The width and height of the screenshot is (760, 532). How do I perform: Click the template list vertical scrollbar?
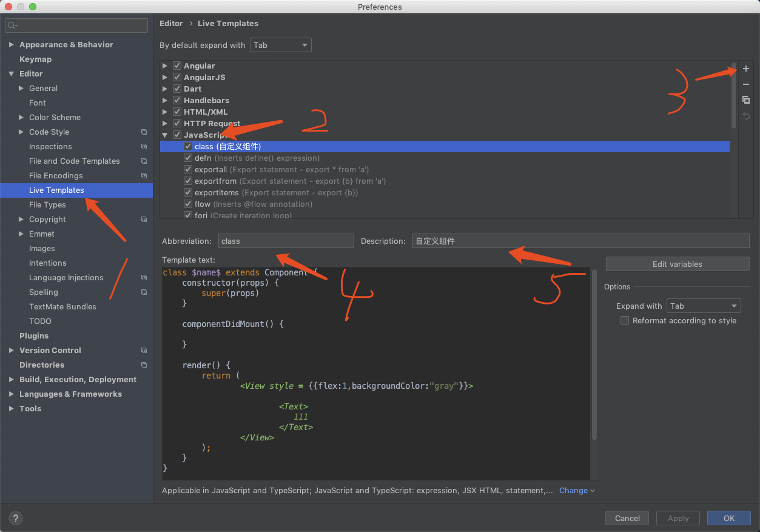733,95
